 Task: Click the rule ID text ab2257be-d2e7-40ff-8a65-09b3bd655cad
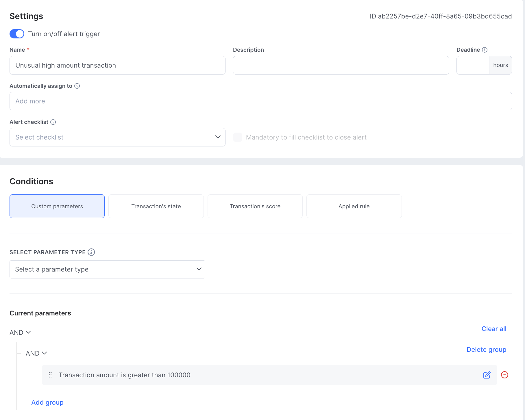445,16
